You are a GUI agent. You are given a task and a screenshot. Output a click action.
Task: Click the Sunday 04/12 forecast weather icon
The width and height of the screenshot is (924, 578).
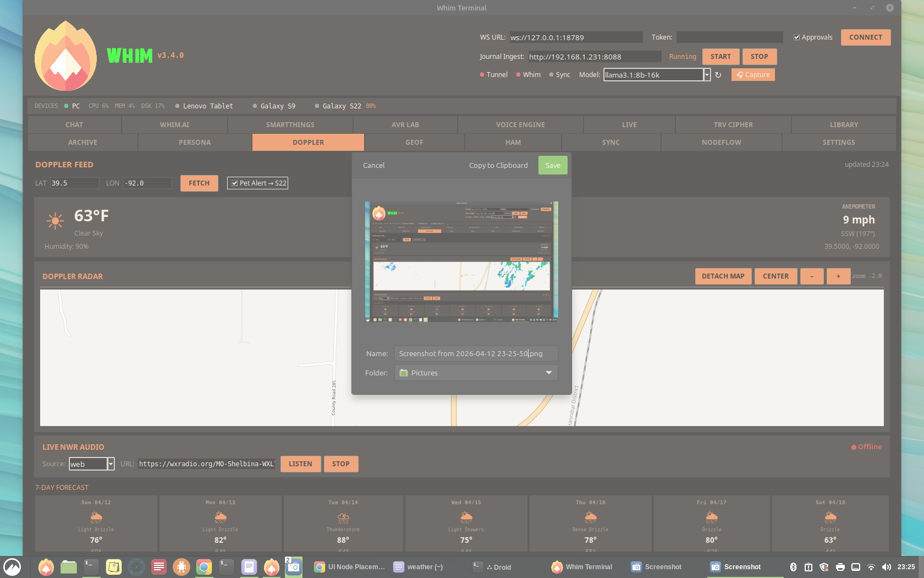[96, 516]
